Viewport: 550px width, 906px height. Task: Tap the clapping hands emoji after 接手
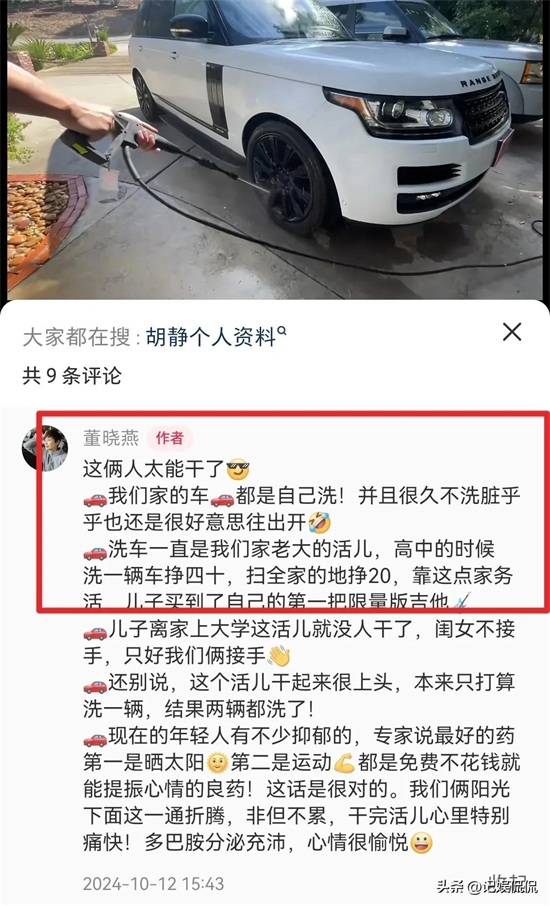[278, 655]
